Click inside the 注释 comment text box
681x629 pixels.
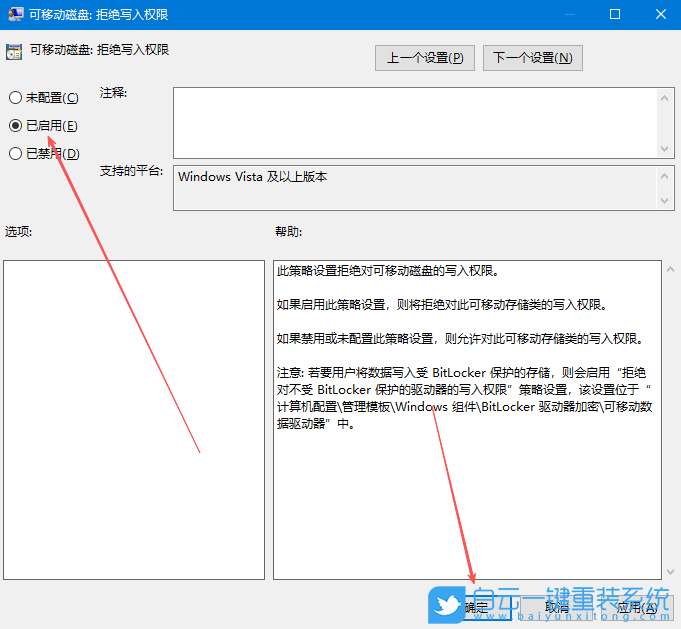(x=416, y=123)
